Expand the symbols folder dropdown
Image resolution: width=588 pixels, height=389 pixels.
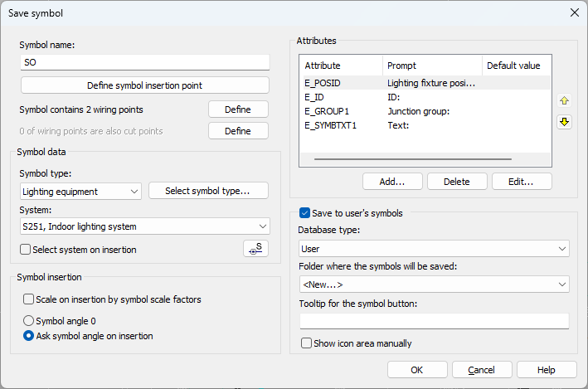coord(434,284)
